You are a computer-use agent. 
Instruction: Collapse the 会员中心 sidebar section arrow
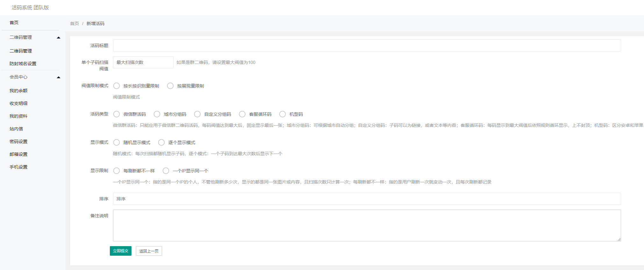click(59, 77)
